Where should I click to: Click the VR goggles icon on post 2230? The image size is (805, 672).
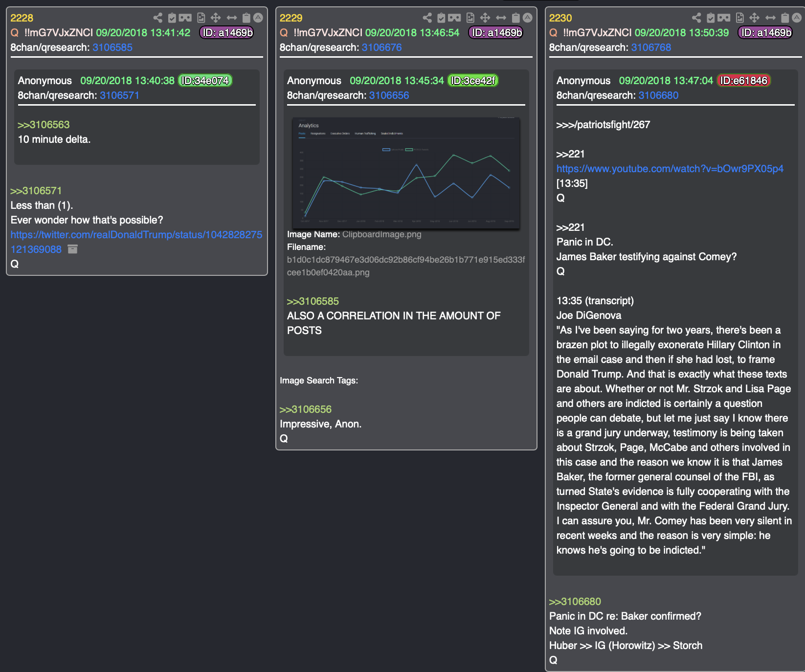click(x=724, y=18)
